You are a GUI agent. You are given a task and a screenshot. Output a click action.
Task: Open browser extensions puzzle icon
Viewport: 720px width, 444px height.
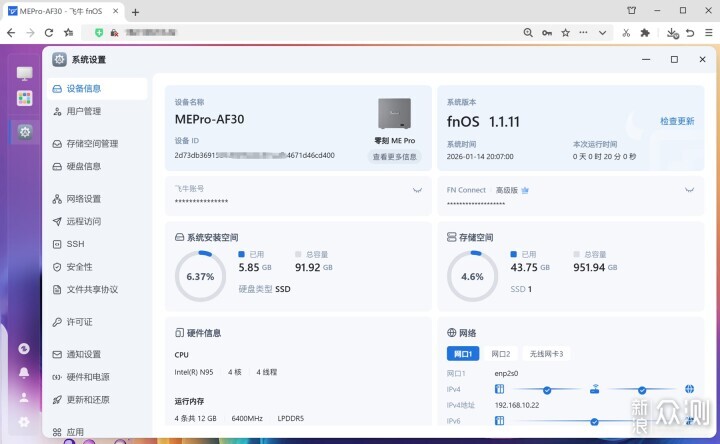(x=645, y=33)
